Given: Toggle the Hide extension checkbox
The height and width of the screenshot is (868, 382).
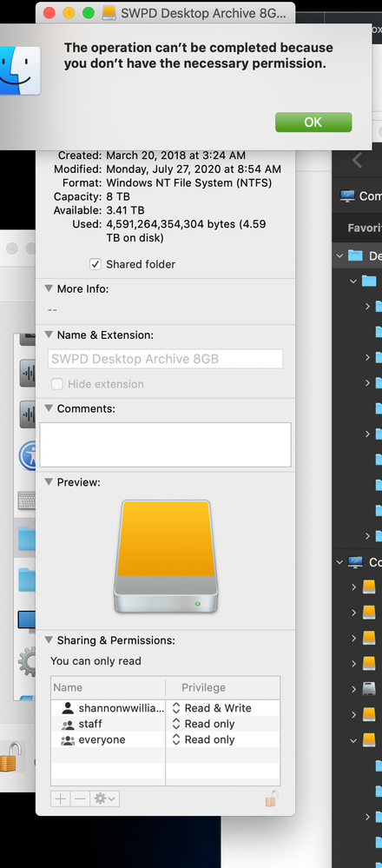Looking at the screenshot, I should (56, 384).
